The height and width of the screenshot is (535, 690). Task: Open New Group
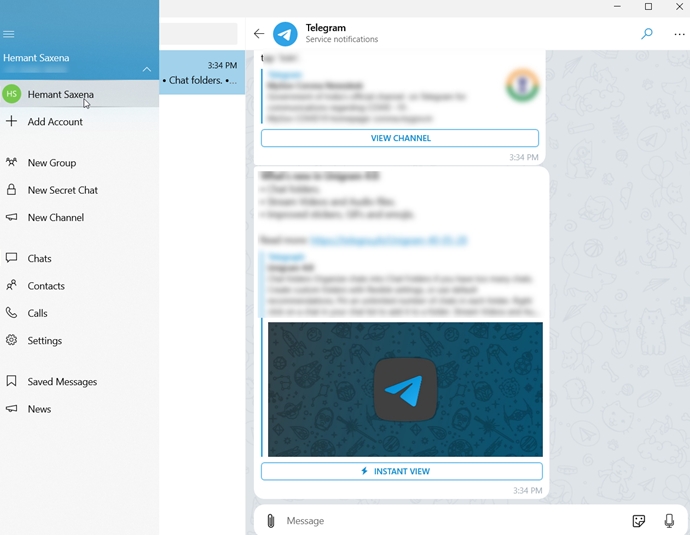point(51,163)
